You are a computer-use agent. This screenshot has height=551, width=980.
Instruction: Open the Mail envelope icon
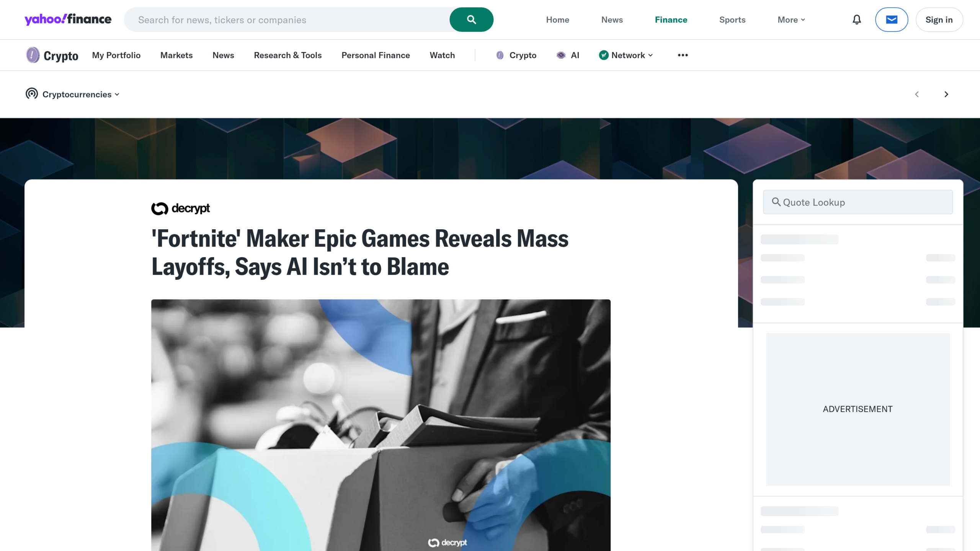tap(892, 20)
